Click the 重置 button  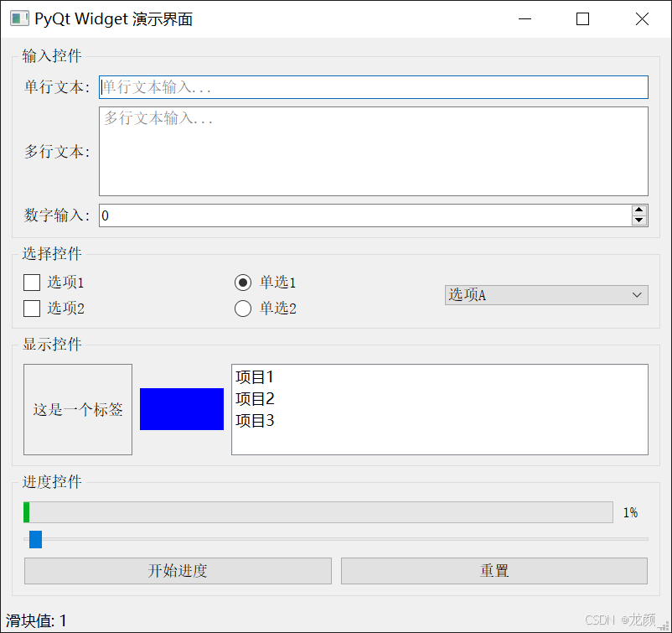pyautogui.click(x=494, y=571)
